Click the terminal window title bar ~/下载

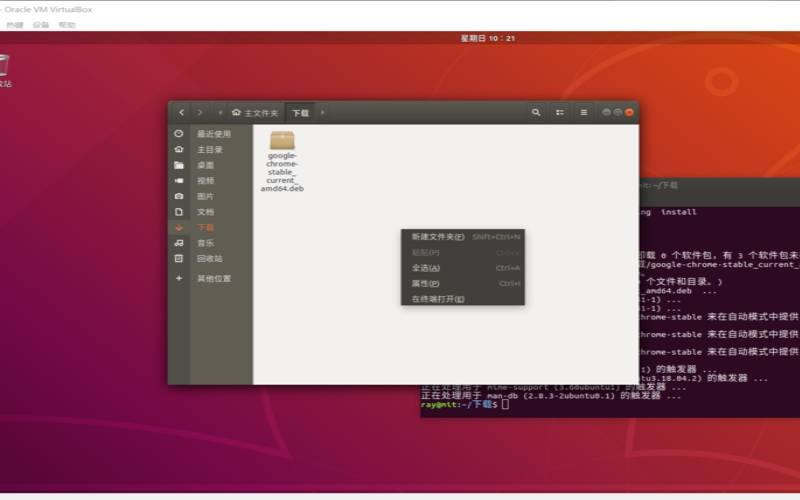pyautogui.click(x=719, y=186)
